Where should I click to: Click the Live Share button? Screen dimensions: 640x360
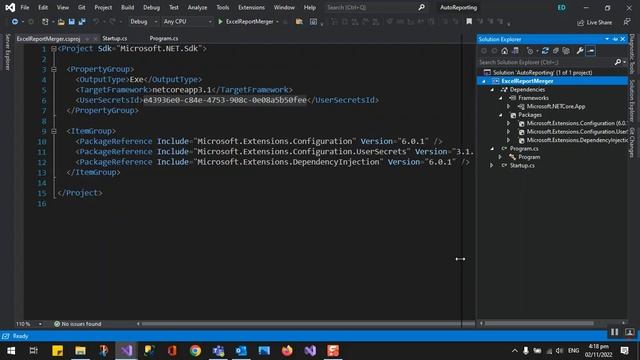[594, 22]
